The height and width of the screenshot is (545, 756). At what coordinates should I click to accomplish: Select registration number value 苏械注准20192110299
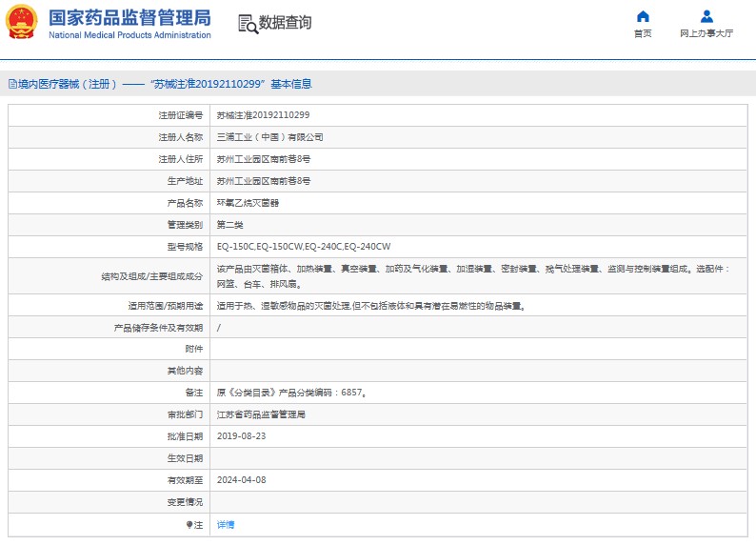(263, 115)
